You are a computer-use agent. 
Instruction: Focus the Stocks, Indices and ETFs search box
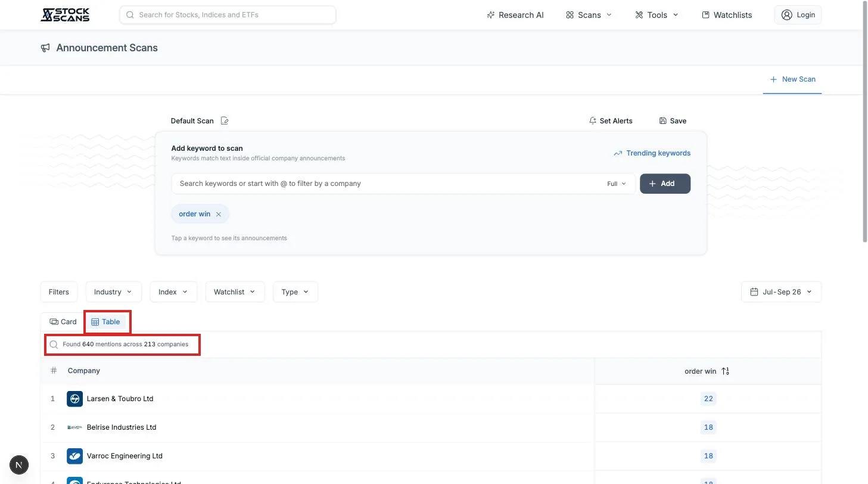228,15
